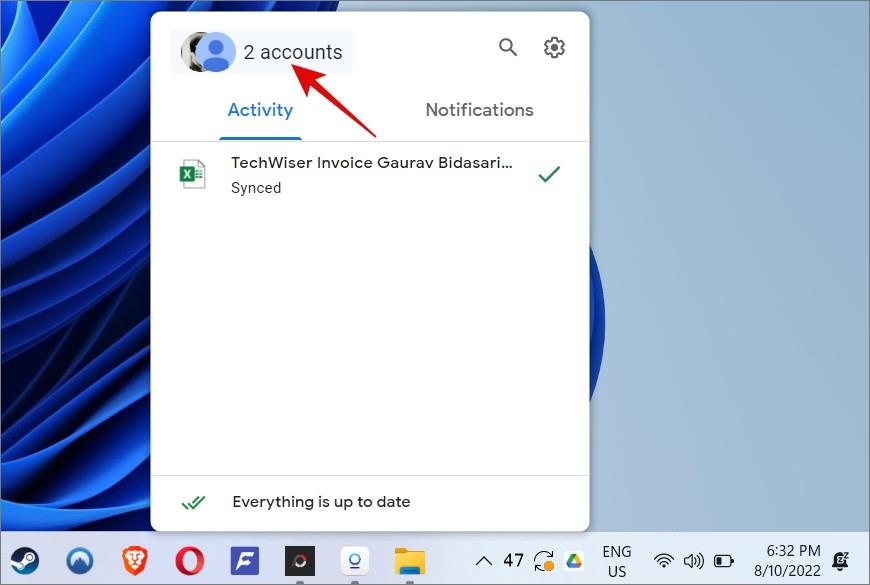Open the purple F app icon
Screen dimensions: 870x585
point(245,561)
